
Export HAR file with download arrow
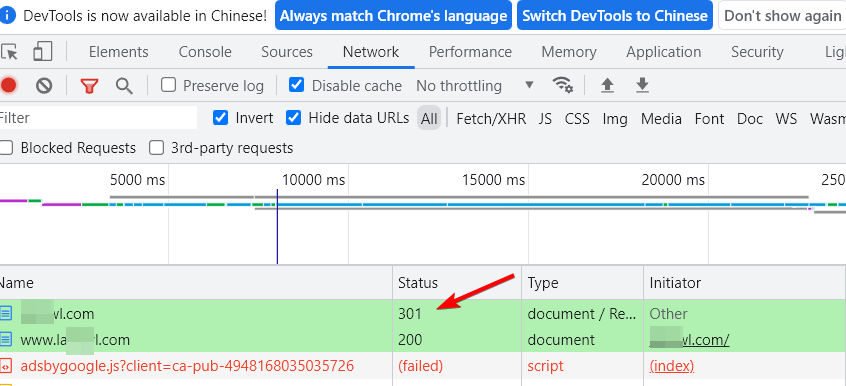(x=642, y=85)
